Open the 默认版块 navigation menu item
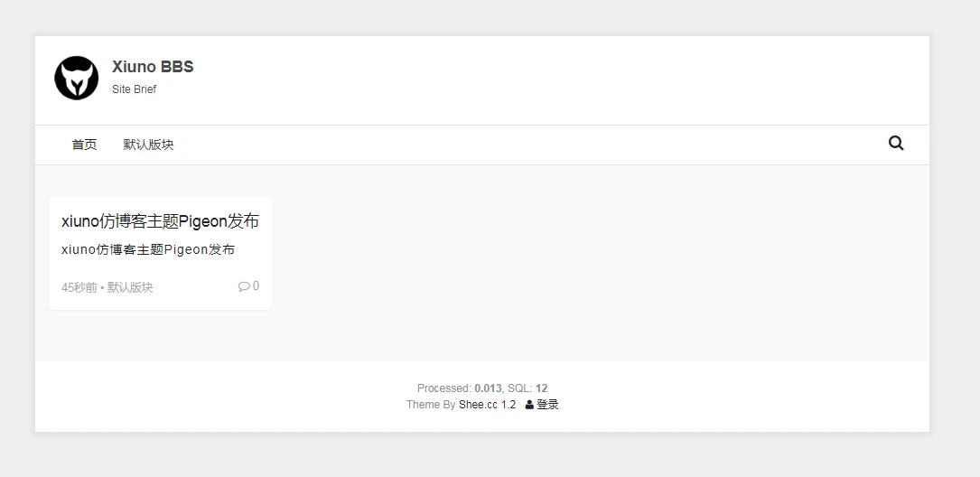 tap(148, 145)
